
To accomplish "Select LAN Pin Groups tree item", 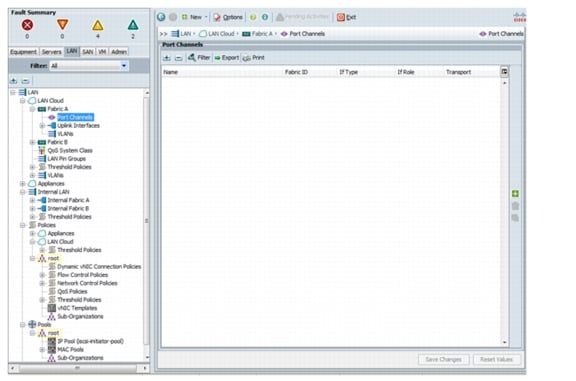I will click(66, 159).
